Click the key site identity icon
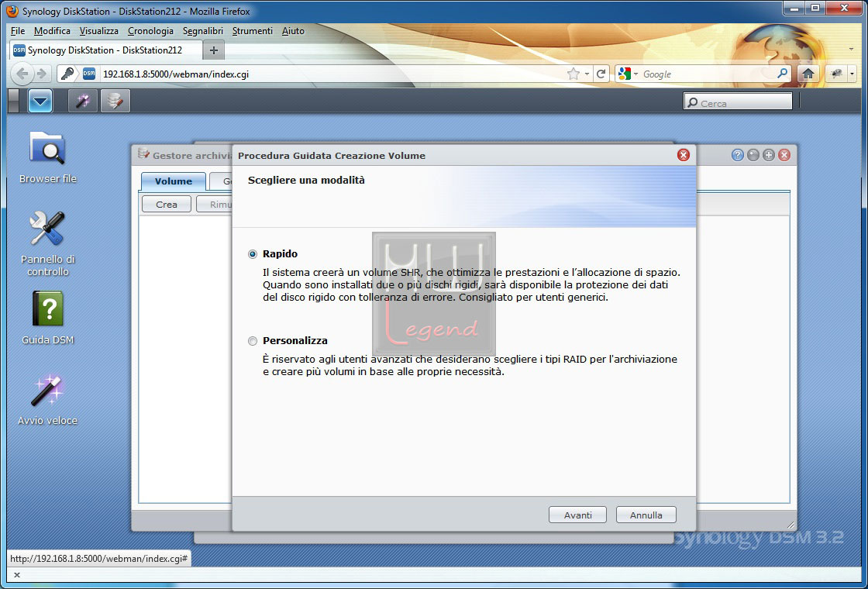 (x=67, y=74)
